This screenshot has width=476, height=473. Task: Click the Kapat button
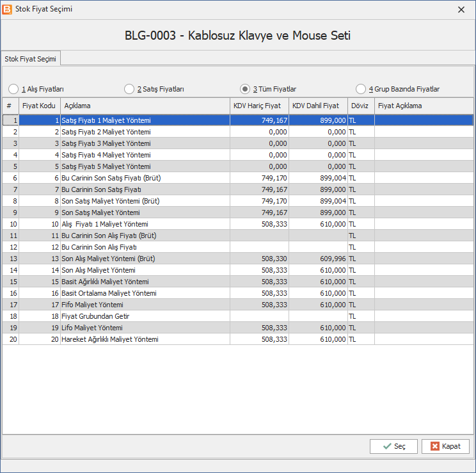pyautogui.click(x=445, y=446)
